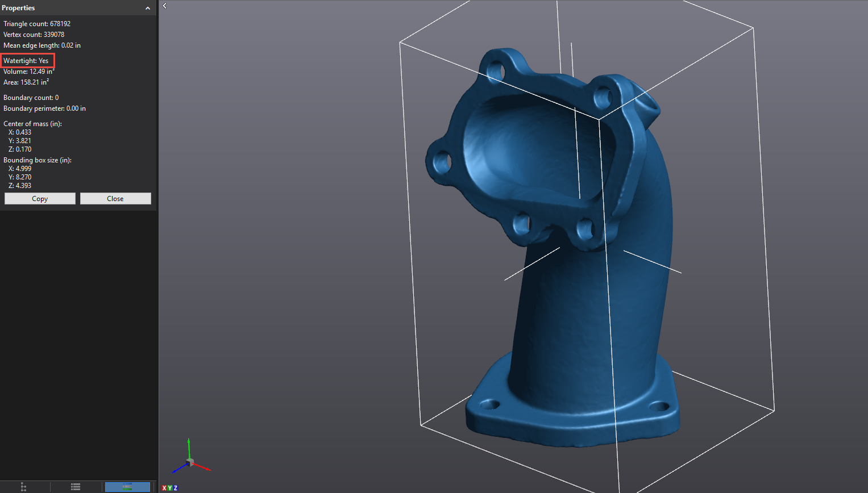Click the "Volume: 12.49 in" value
Screen dimensions: 868x493
point(29,72)
